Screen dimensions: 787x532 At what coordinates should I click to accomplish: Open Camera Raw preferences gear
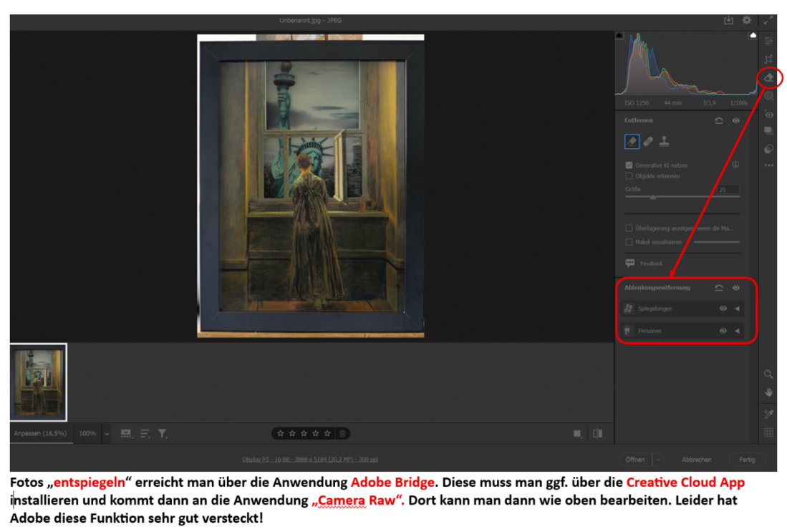click(x=747, y=20)
